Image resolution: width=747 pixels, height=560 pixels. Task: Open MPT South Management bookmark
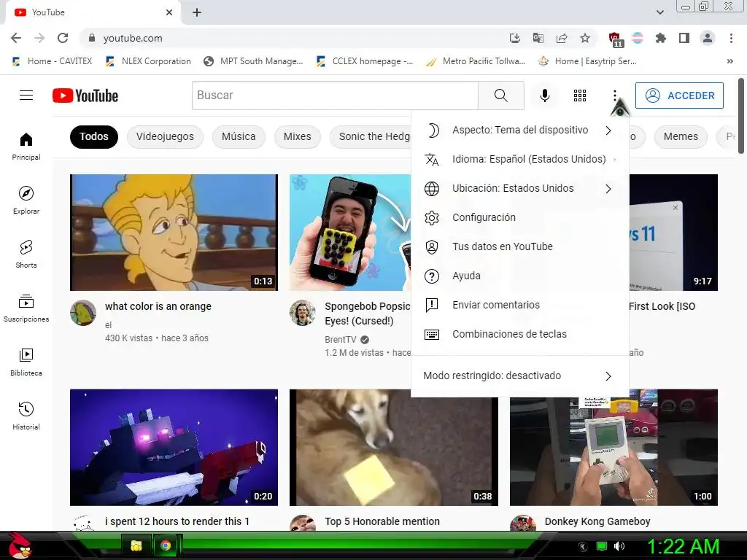(253, 61)
